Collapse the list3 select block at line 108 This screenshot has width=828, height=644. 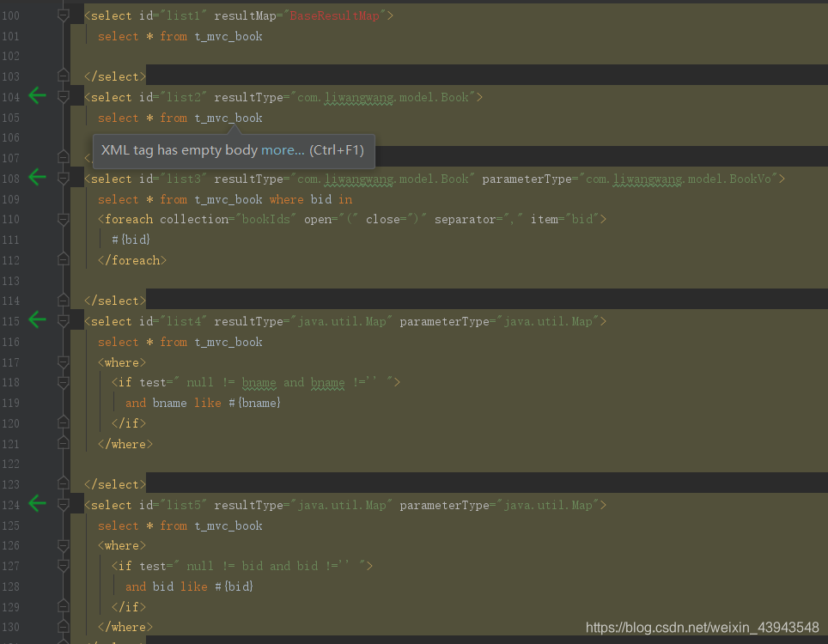(63, 179)
